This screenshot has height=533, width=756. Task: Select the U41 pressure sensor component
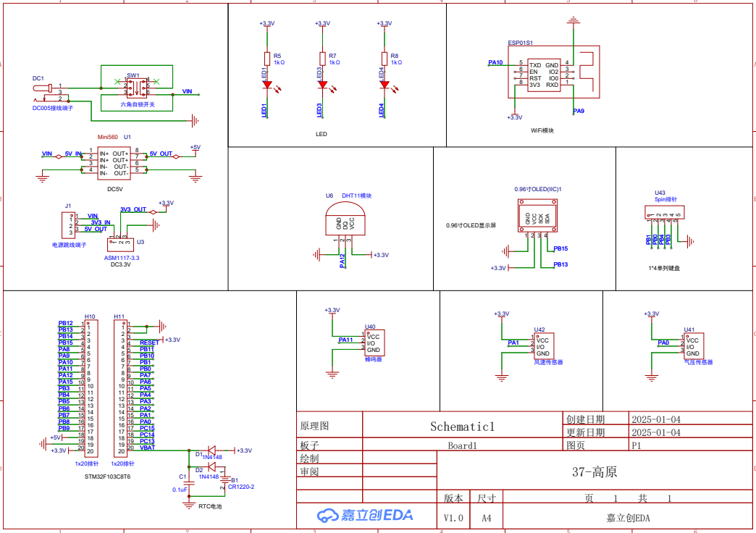tap(693, 346)
